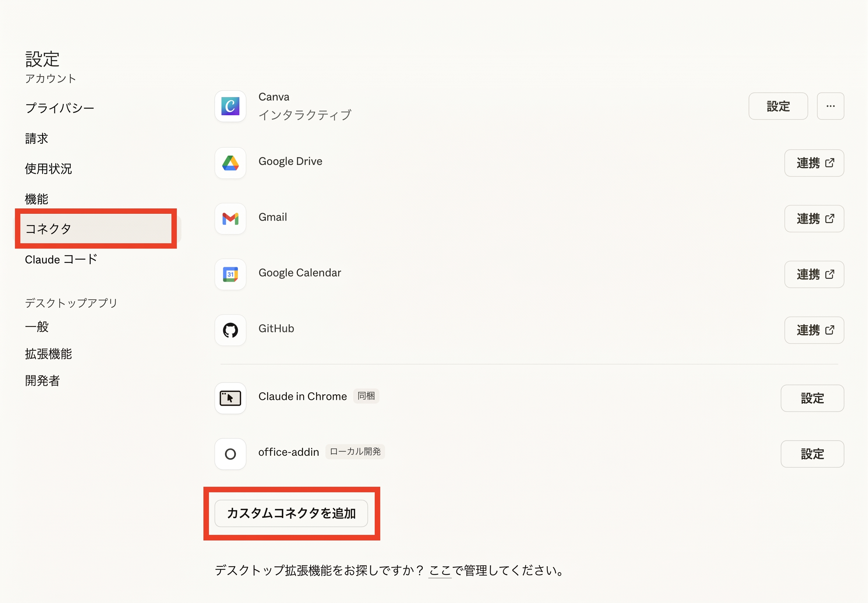
Task: Click the Gmail connector name
Action: pos(273,217)
